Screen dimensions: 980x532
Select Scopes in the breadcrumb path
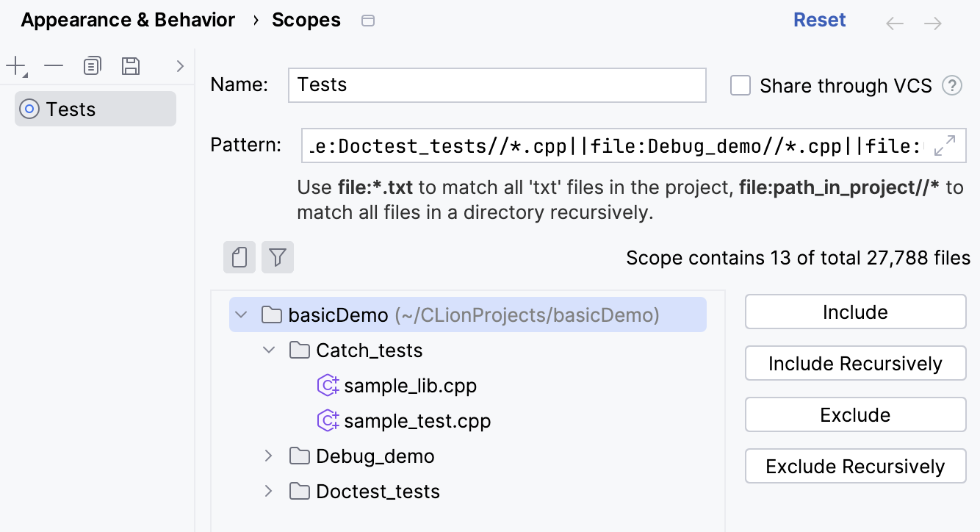tap(306, 20)
